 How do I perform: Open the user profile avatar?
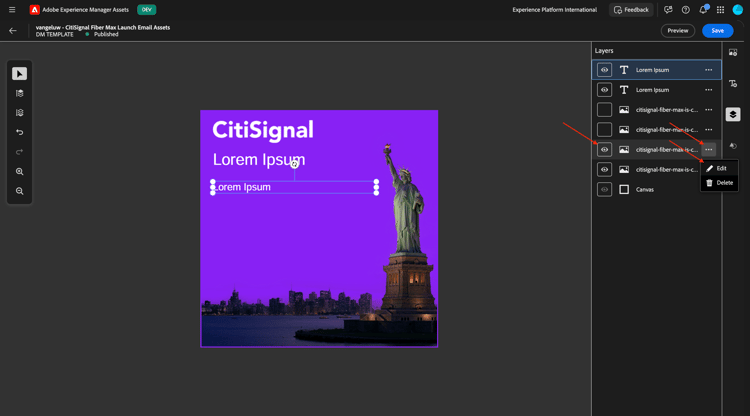pyautogui.click(x=738, y=10)
